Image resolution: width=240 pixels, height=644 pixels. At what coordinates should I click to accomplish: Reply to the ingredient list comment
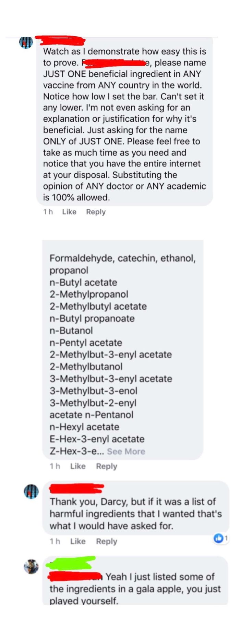[107, 466]
